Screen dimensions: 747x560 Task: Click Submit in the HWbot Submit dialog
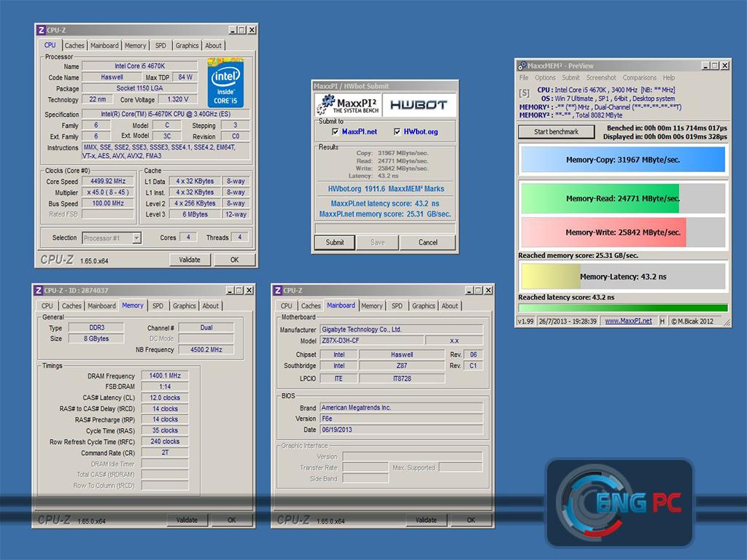pyautogui.click(x=335, y=242)
